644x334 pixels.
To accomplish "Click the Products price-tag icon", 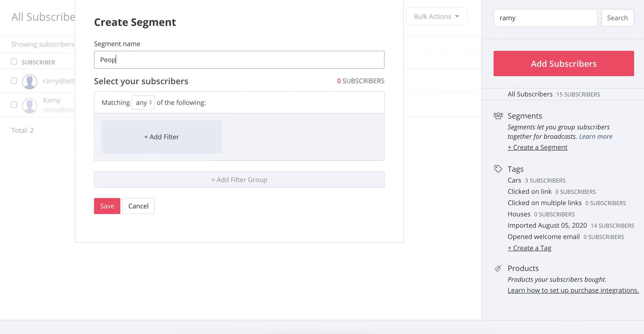I will [498, 268].
